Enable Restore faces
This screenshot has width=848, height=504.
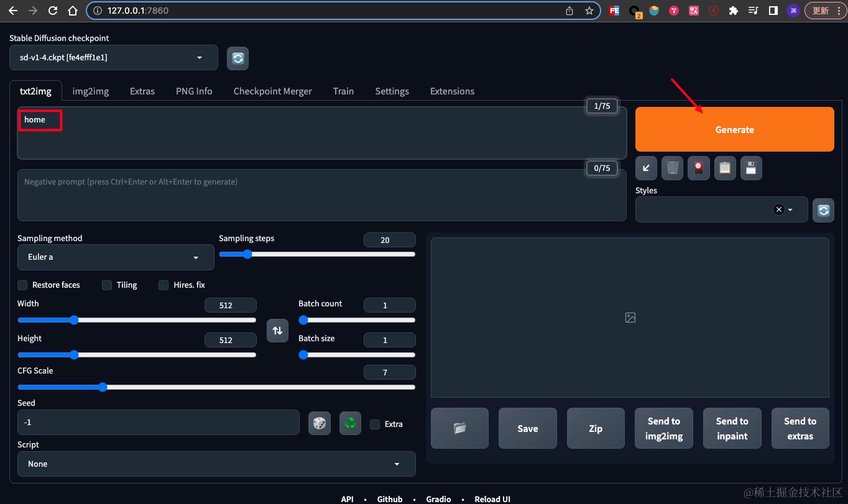[x=22, y=285]
